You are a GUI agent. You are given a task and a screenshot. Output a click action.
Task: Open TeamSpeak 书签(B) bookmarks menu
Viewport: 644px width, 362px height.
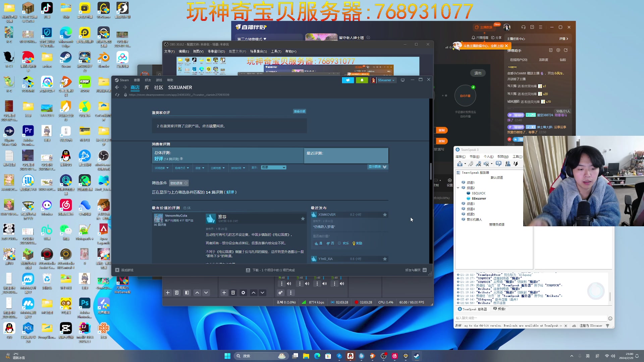[475, 157]
